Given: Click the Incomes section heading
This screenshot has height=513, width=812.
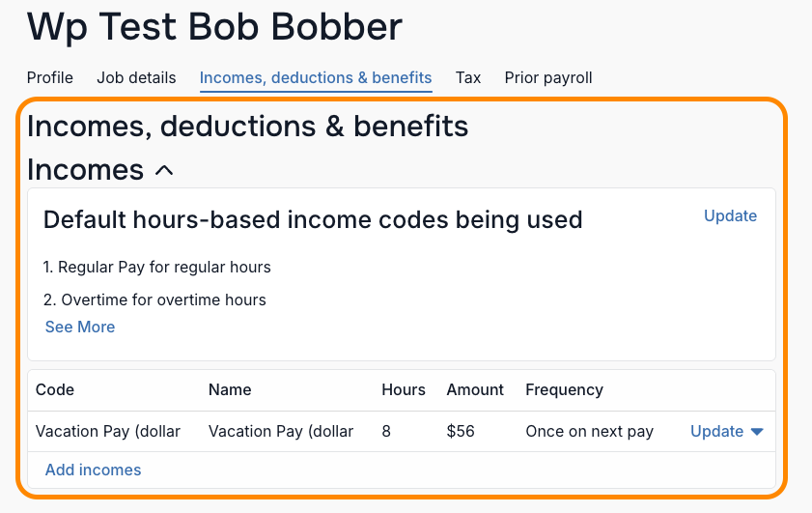Looking at the screenshot, I should coord(85,170).
